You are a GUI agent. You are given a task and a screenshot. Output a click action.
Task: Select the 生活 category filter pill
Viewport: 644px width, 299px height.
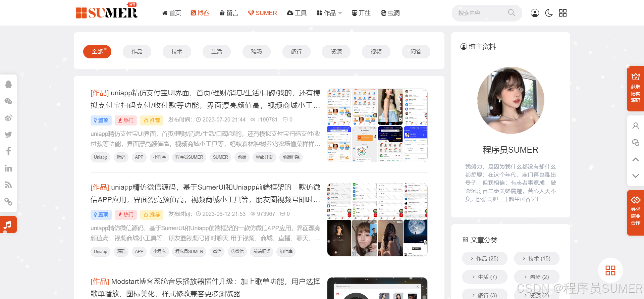point(217,52)
